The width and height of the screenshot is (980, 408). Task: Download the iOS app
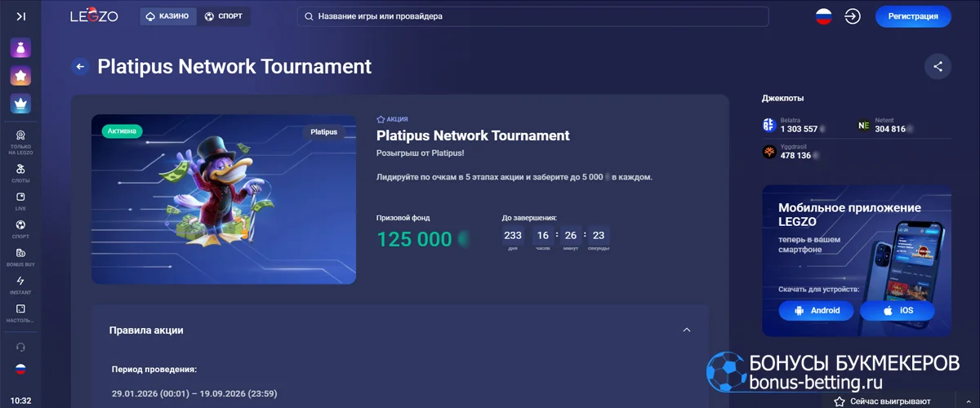[898, 311]
